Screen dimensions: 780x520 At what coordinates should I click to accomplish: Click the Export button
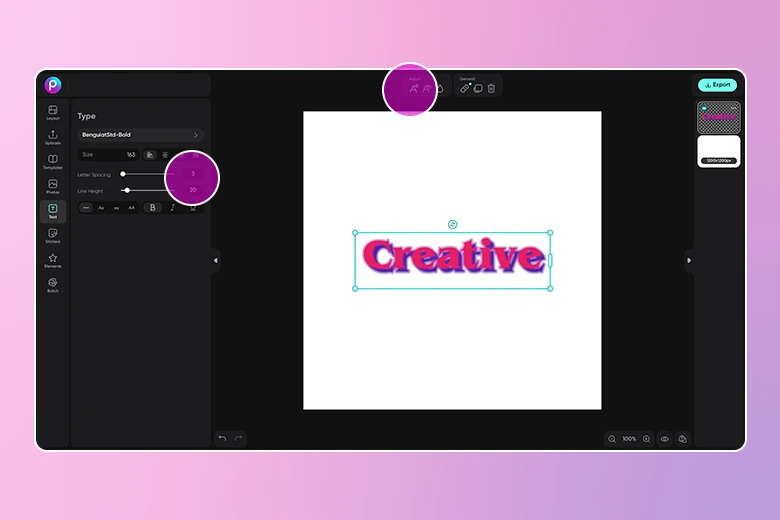click(x=717, y=85)
